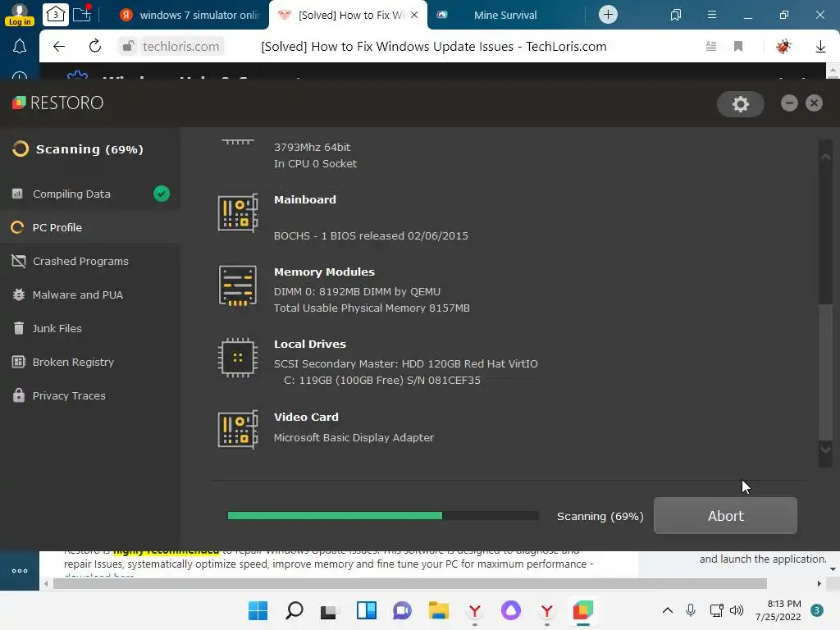
Task: Click the taskbar microphone icon
Action: tap(691, 610)
